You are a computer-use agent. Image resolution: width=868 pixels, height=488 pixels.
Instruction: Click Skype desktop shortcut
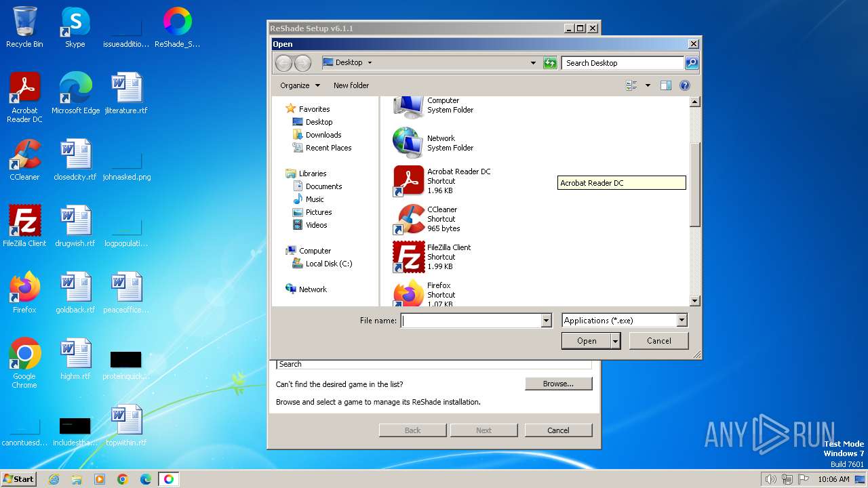[x=75, y=27]
